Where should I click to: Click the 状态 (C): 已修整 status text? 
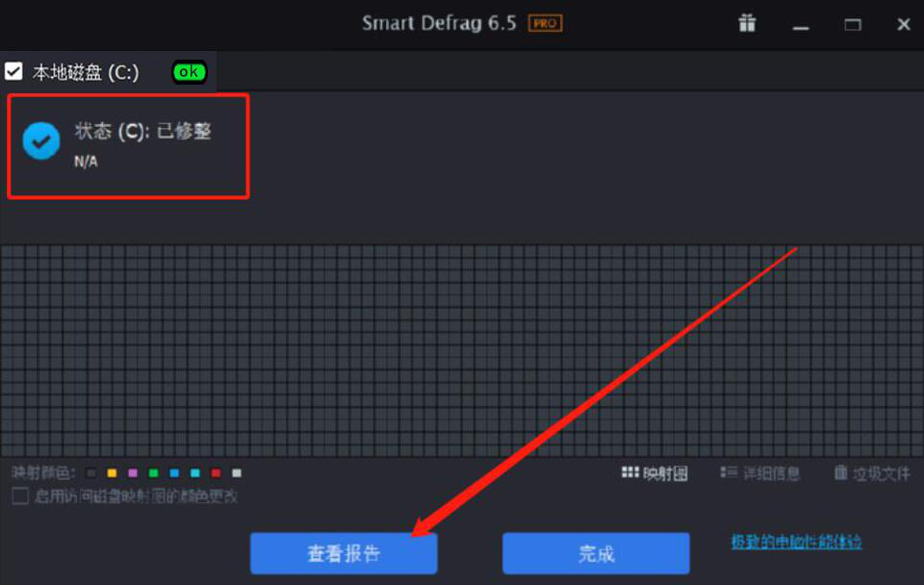click(142, 131)
